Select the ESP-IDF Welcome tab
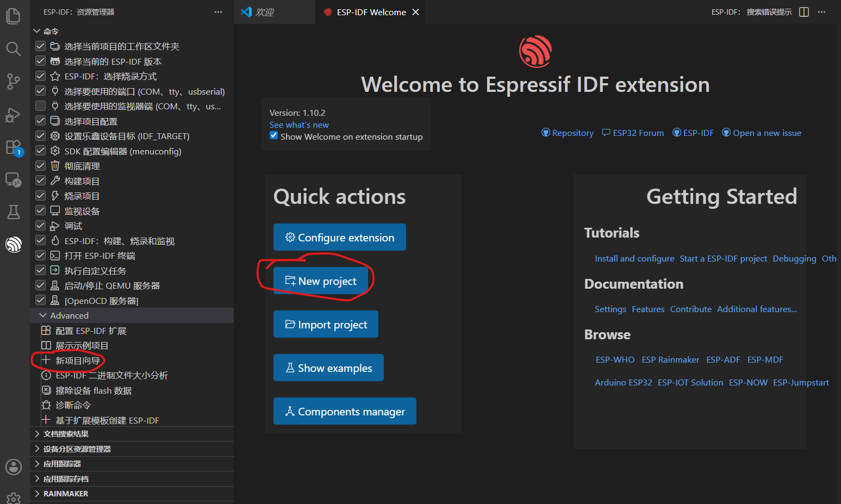This screenshot has height=504, width=841. click(x=370, y=12)
